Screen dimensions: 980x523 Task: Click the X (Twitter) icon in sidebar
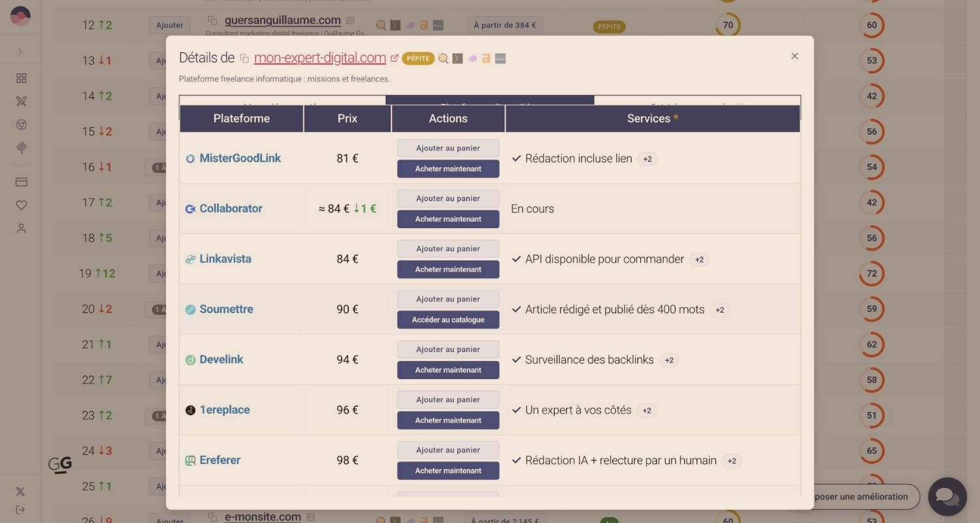[20, 492]
